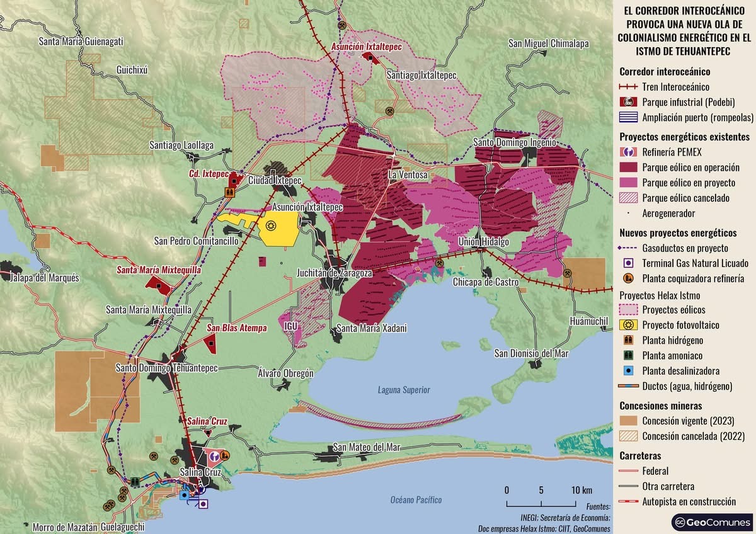The width and height of the screenshot is (756, 534).
Task: Select the Salina Cruz red italic label
Action: [x=206, y=421]
